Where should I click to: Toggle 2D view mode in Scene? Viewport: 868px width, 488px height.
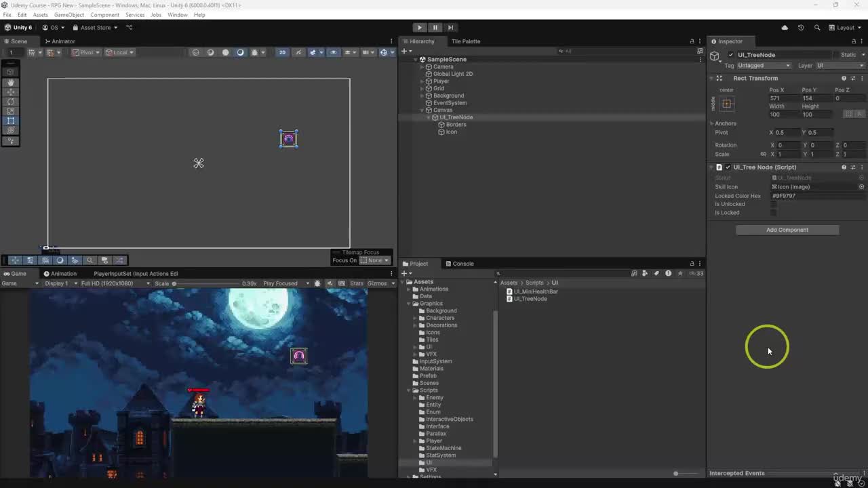pyautogui.click(x=282, y=52)
